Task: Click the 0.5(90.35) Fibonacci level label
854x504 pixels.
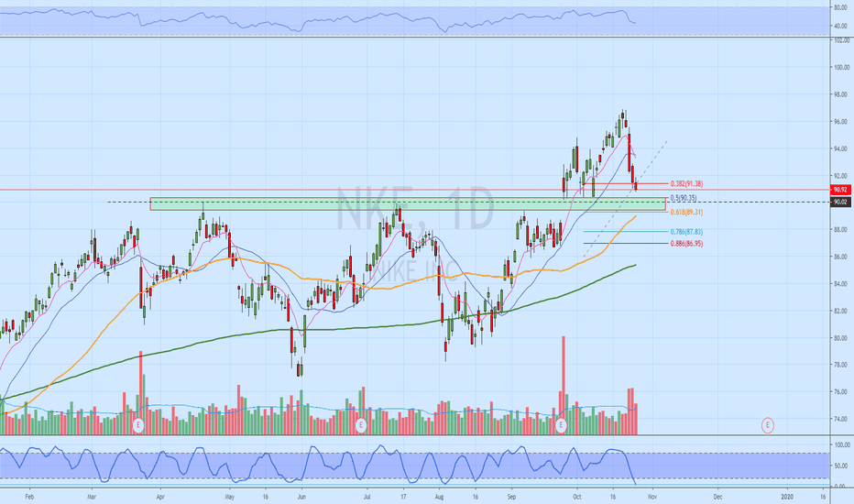Action: 683,198
